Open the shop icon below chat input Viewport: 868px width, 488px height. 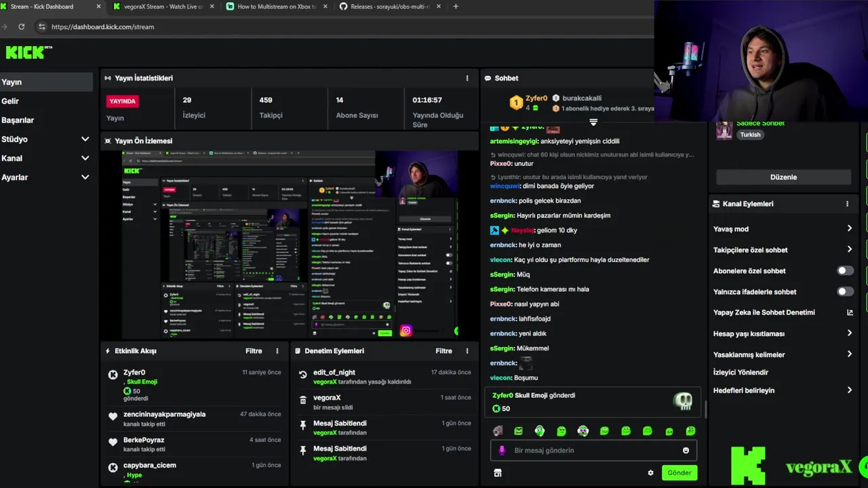498,472
